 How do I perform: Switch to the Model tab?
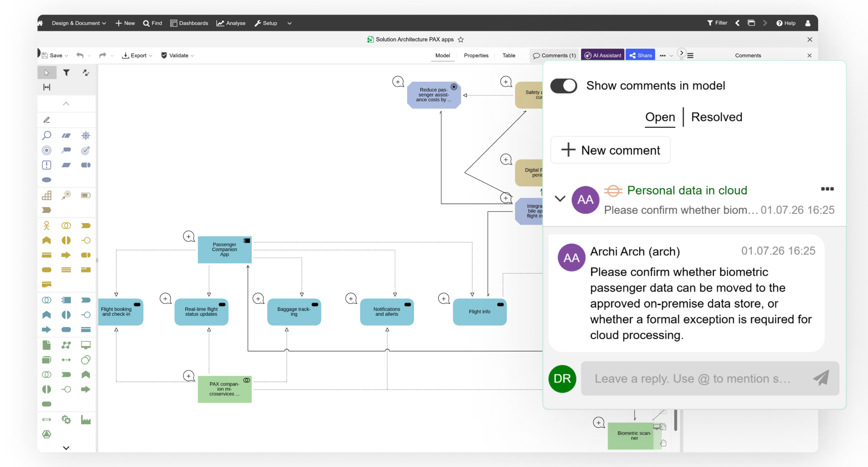(442, 55)
